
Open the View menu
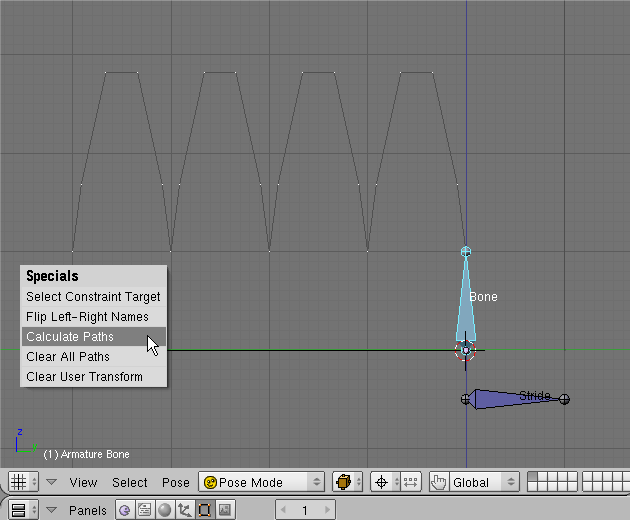[x=83, y=482]
